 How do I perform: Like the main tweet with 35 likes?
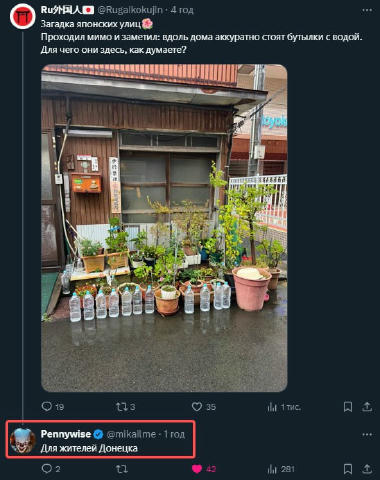point(197,406)
